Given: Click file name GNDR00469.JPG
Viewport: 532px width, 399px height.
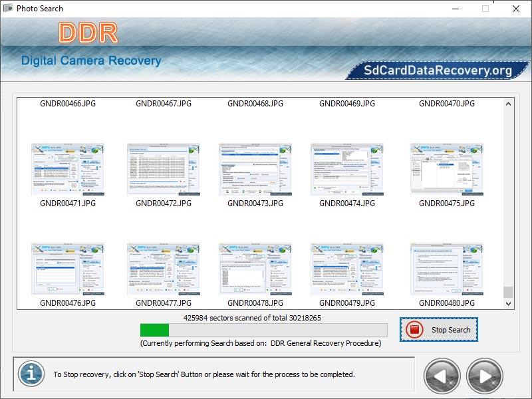Looking at the screenshot, I should 347,104.
